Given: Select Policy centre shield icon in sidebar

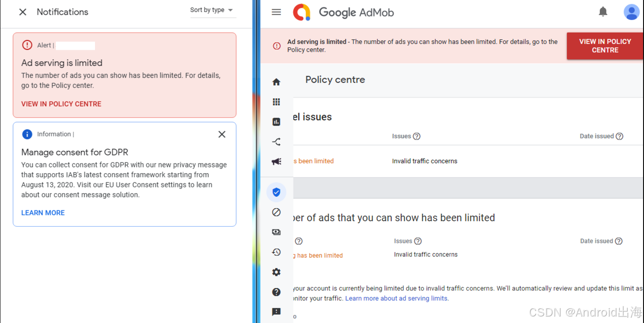Looking at the screenshot, I should (276, 192).
